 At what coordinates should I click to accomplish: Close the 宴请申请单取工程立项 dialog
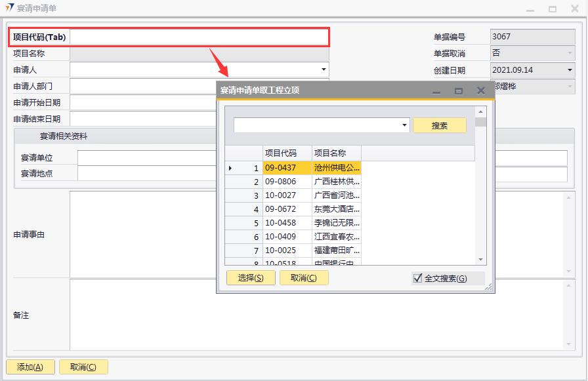(x=481, y=90)
